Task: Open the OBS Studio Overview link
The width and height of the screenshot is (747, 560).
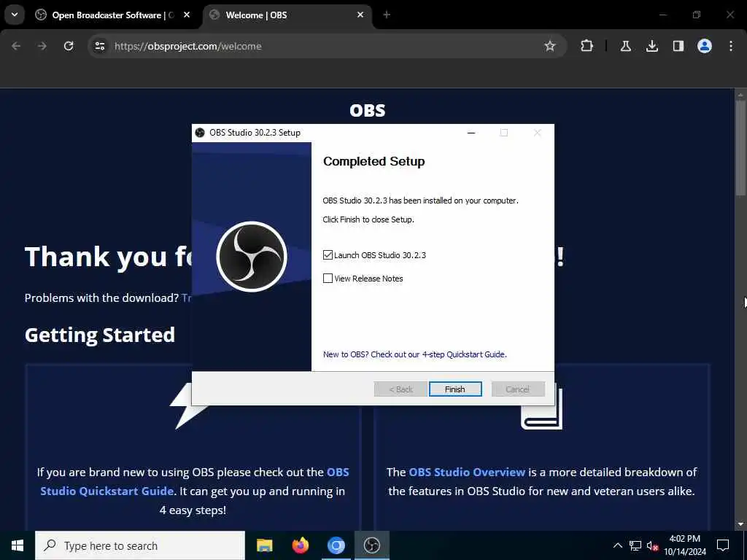Action: 467,472
